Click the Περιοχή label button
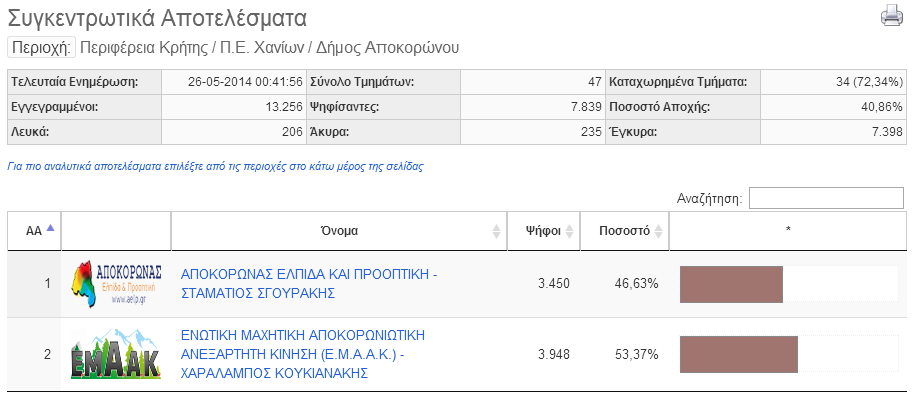 point(42,47)
